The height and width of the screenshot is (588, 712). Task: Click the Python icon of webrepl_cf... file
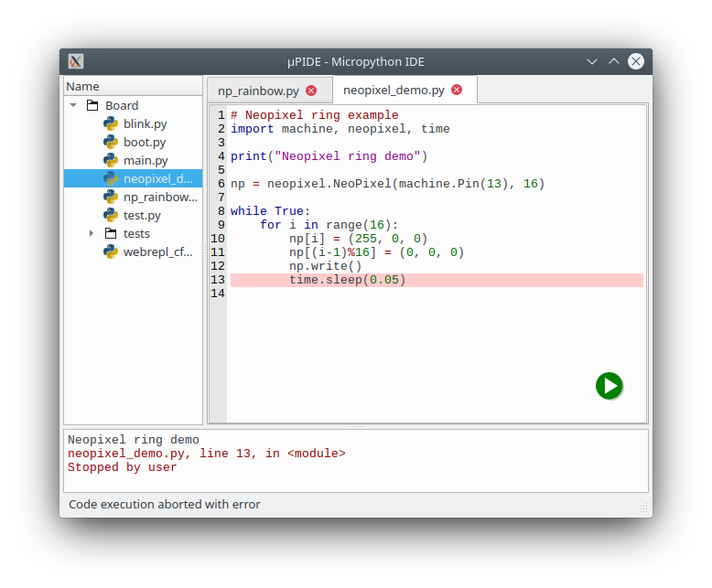point(111,251)
